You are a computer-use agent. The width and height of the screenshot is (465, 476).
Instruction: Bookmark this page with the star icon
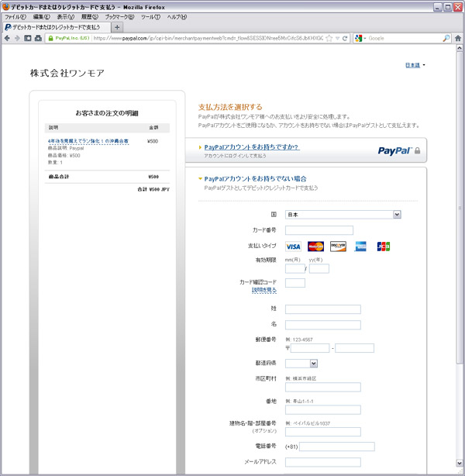[x=329, y=38]
